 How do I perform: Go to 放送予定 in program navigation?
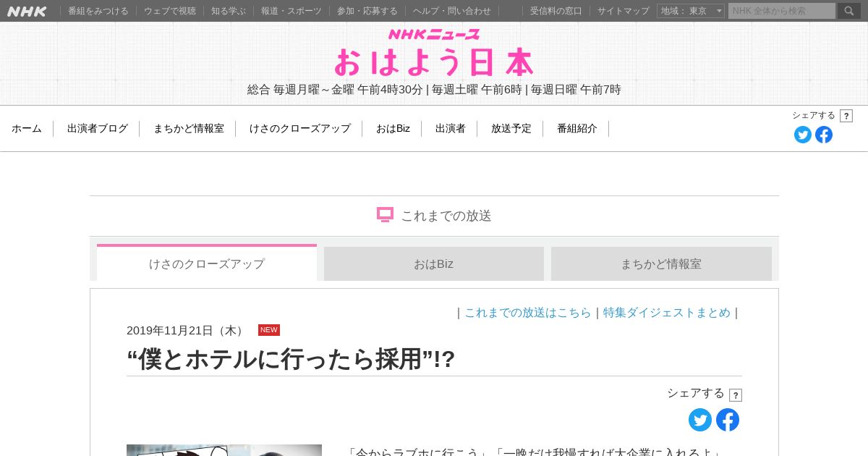pyautogui.click(x=511, y=129)
